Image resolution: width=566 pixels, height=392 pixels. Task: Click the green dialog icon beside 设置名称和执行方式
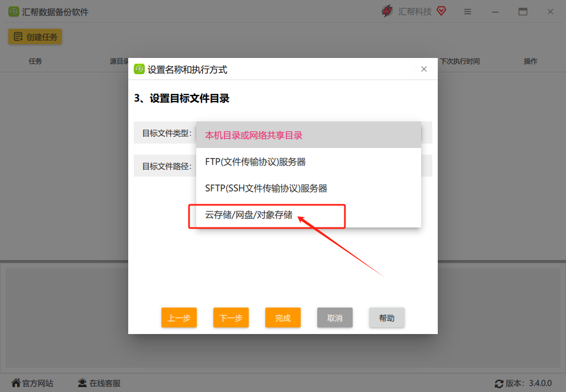point(138,69)
